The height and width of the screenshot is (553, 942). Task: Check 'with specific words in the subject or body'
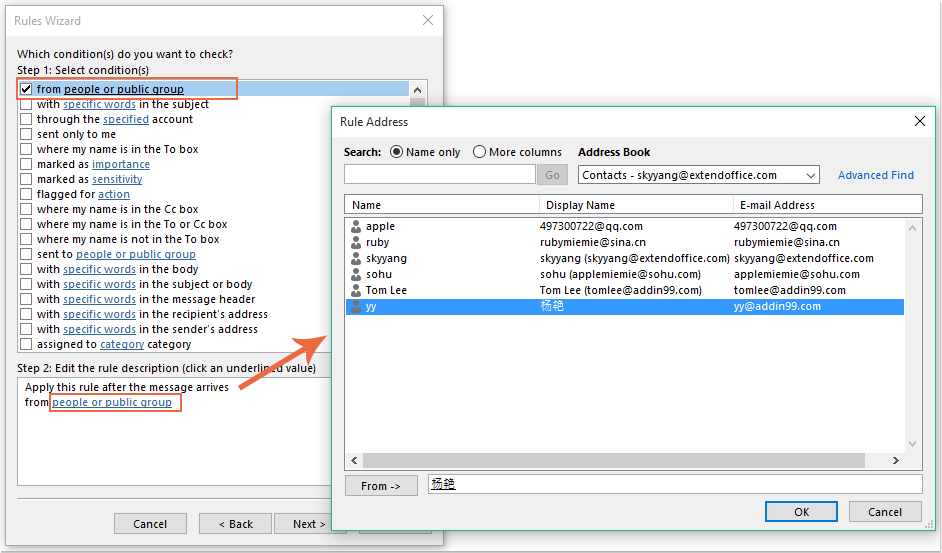click(26, 284)
